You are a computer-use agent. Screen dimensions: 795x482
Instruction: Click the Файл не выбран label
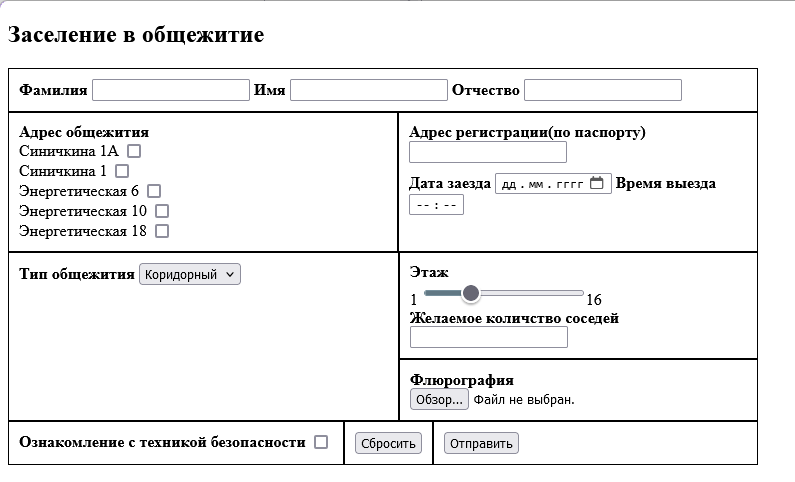(524, 400)
